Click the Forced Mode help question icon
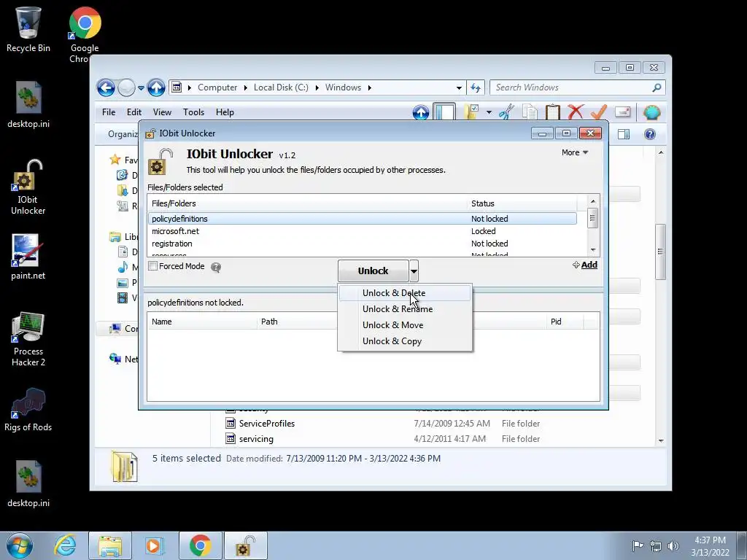Screen dimensions: 747x560 [216, 267]
